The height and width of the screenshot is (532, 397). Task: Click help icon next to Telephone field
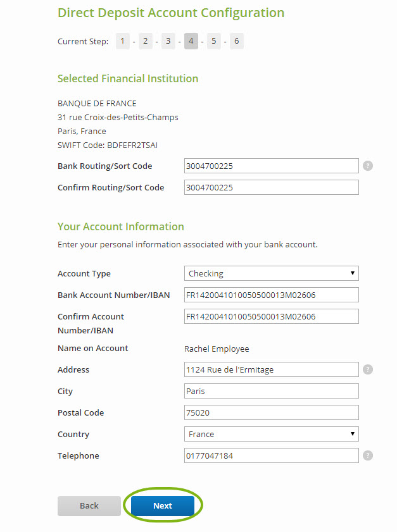(x=367, y=455)
